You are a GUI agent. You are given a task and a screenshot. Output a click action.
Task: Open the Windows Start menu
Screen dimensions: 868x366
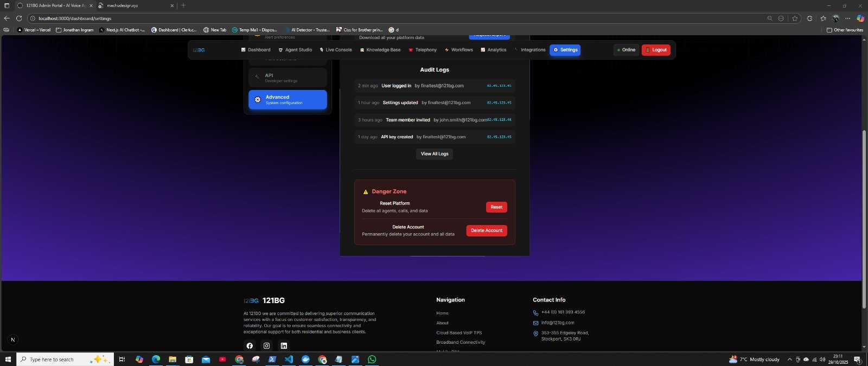(8, 359)
